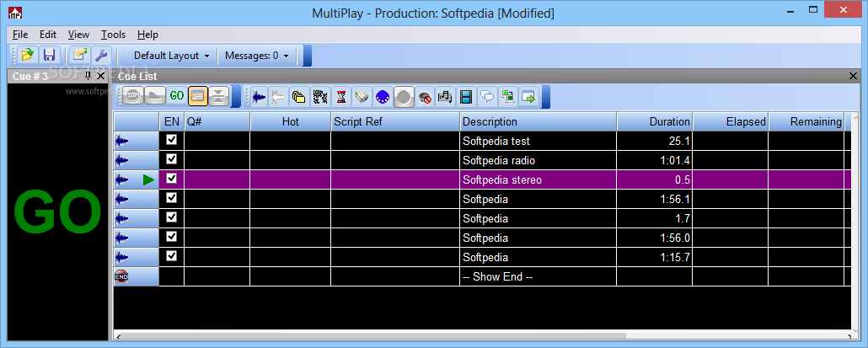Open settings with the wrench icon
Screen dimensions: 868x348
pos(101,55)
